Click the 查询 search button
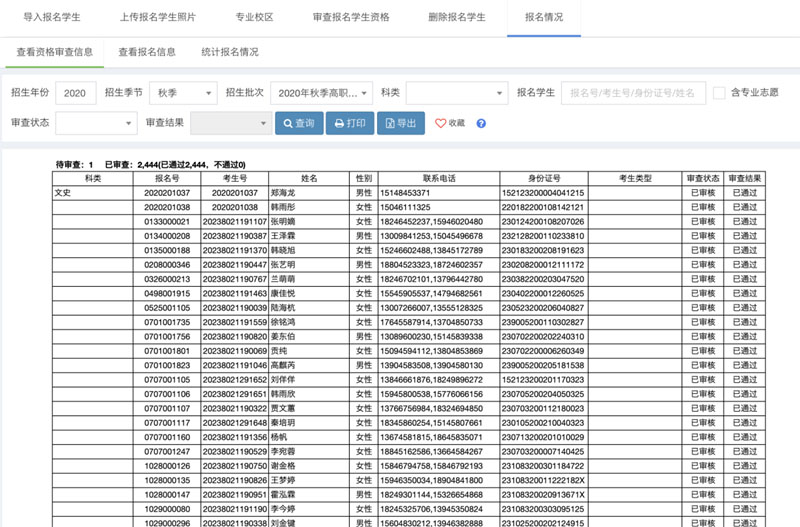 click(x=299, y=123)
